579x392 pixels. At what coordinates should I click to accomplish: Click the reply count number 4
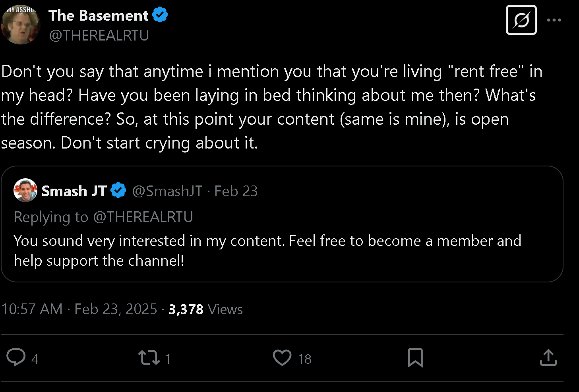(35, 359)
